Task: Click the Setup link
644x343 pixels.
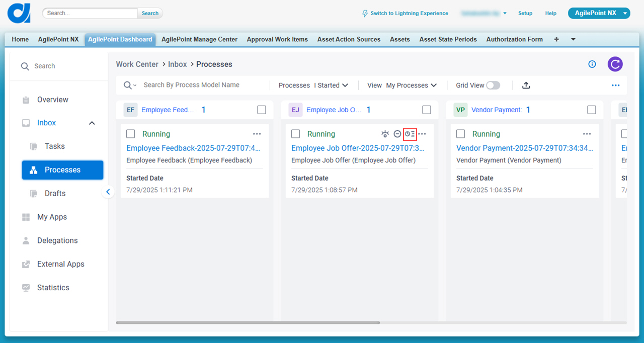Action: 525,14
